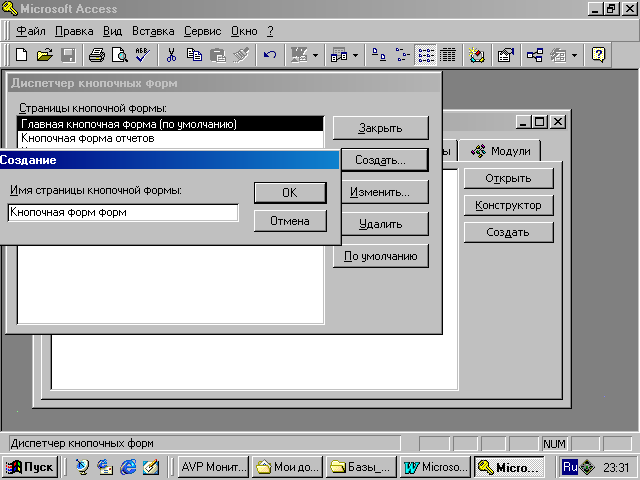
Task: Click По умолчанию button
Action: point(380,256)
